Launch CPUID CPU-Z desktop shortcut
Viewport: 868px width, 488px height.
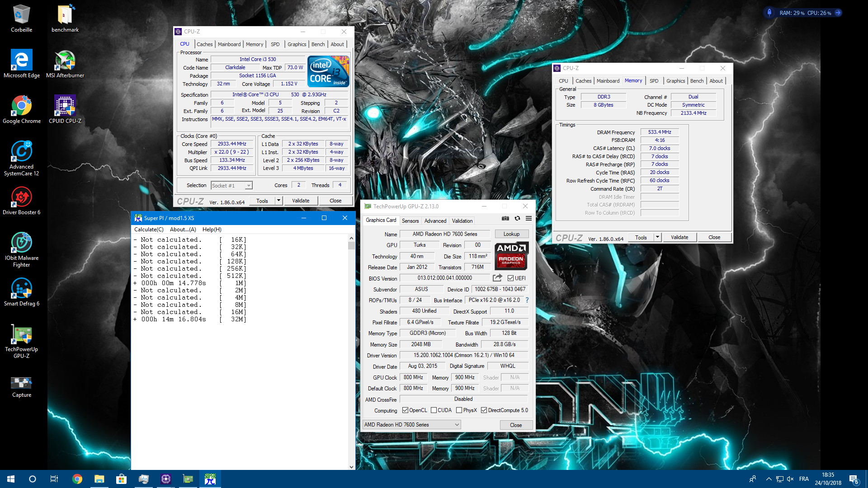point(65,109)
